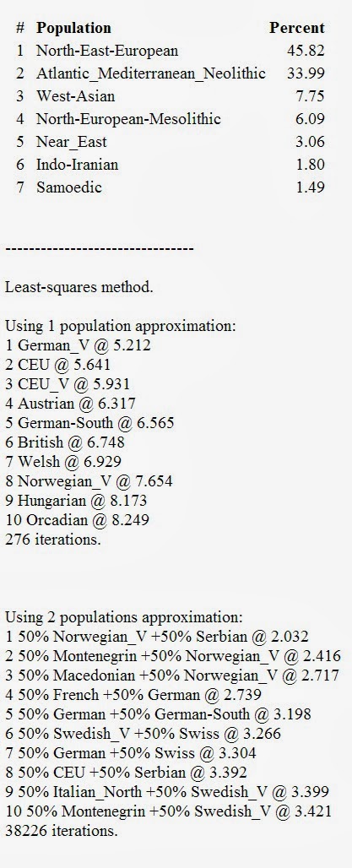
Task: Click the Hungarian @ 8.173 result
Action: click(x=76, y=501)
